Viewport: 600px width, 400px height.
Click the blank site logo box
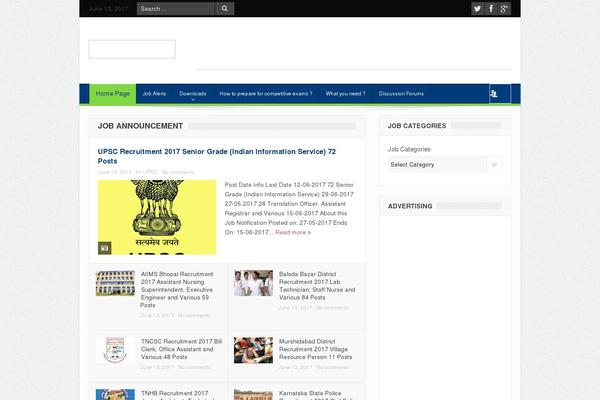click(132, 49)
